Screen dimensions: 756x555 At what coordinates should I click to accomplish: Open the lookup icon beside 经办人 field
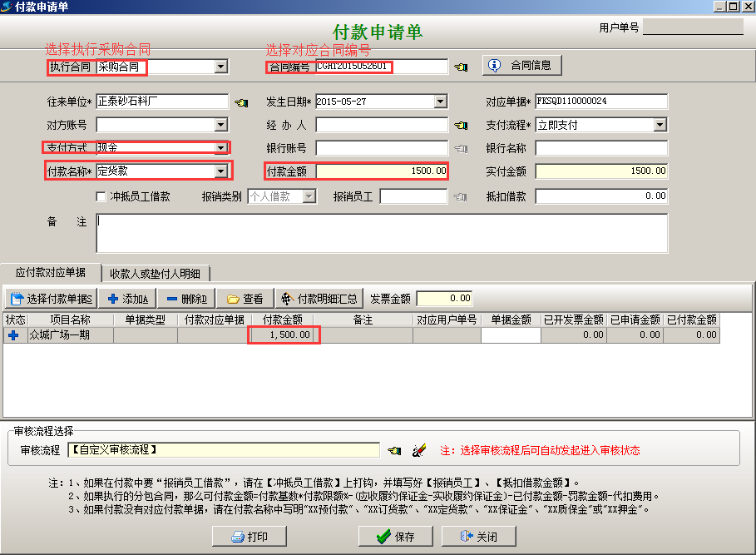click(x=462, y=125)
